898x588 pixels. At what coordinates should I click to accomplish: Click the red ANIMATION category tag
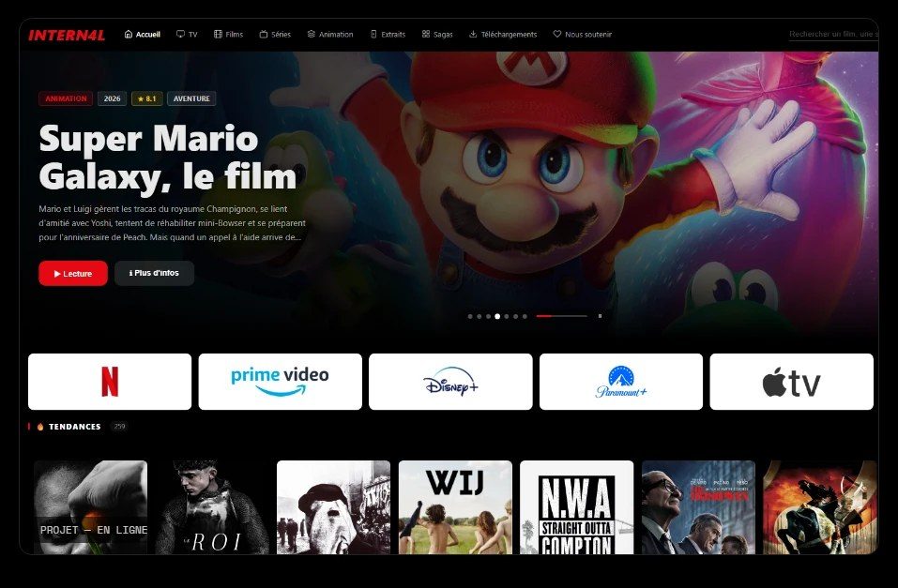tap(66, 98)
